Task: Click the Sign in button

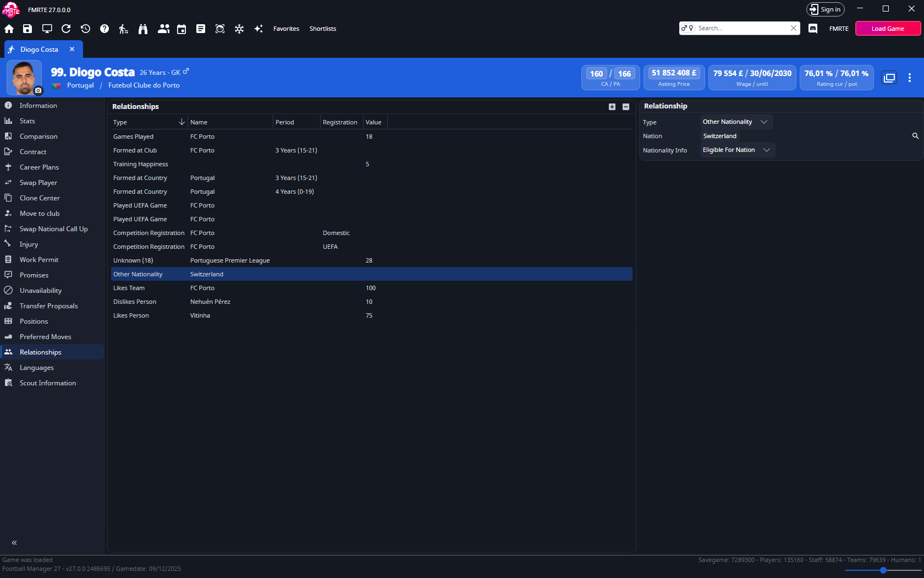Action: 825,9
